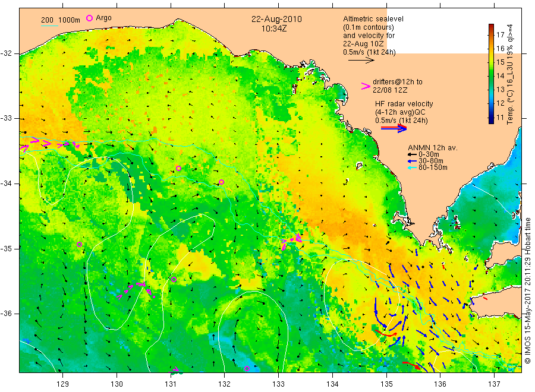The image size is (535, 392).
Task: Click the '(0.1m contours)' text
Action: [369, 27]
